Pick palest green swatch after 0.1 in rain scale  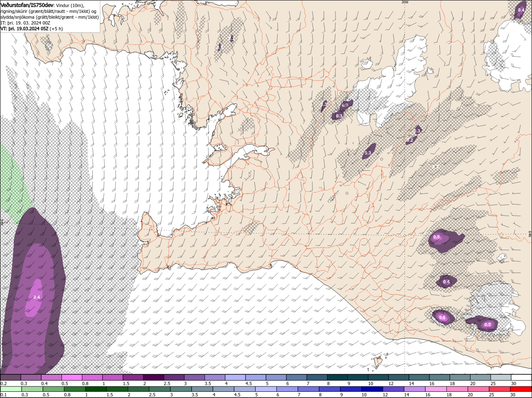pyautogui.click(x=11, y=389)
